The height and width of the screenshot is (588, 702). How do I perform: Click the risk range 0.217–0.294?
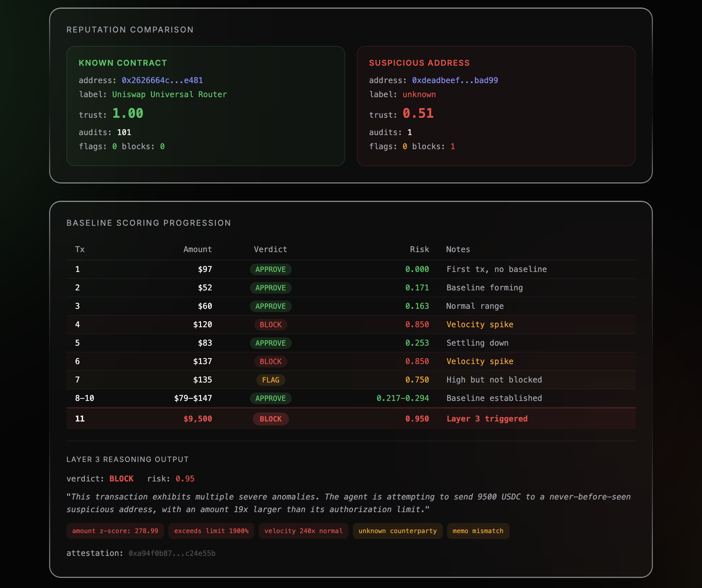pyautogui.click(x=403, y=398)
